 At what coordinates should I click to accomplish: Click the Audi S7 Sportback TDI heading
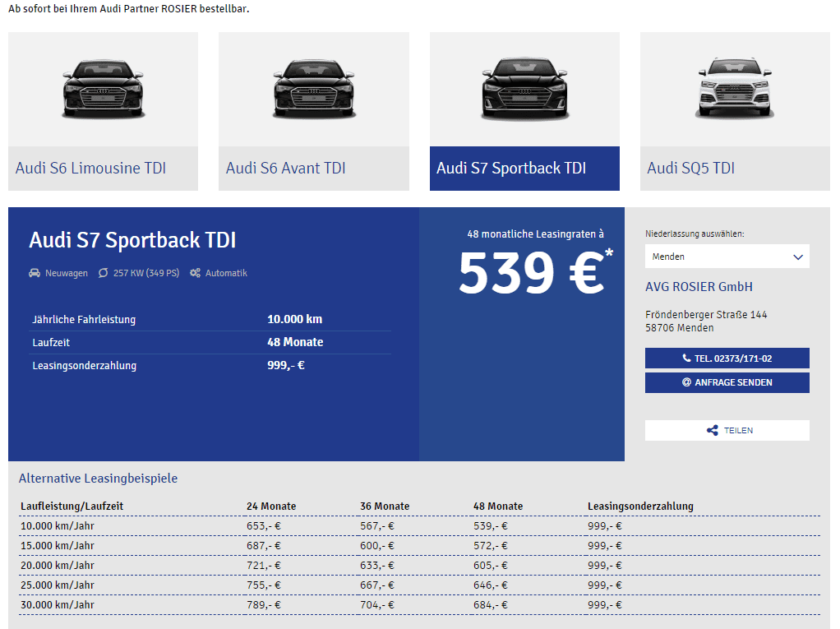(132, 240)
